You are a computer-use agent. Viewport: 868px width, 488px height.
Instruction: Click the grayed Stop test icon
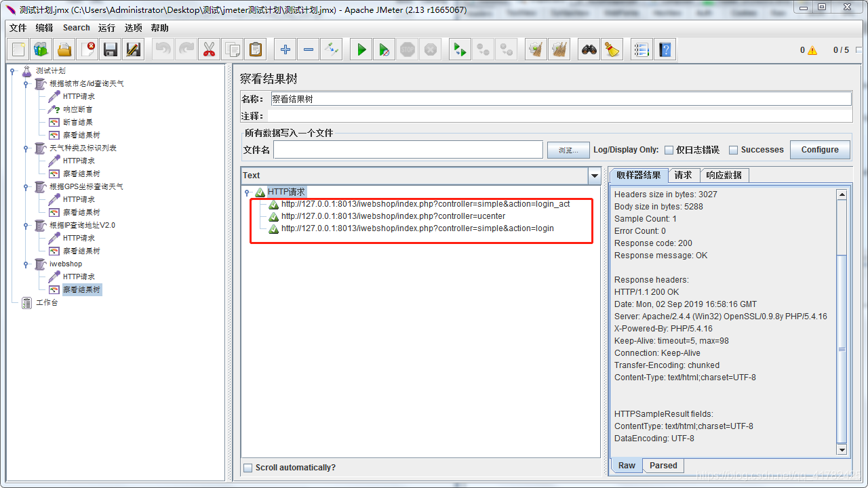click(x=408, y=49)
